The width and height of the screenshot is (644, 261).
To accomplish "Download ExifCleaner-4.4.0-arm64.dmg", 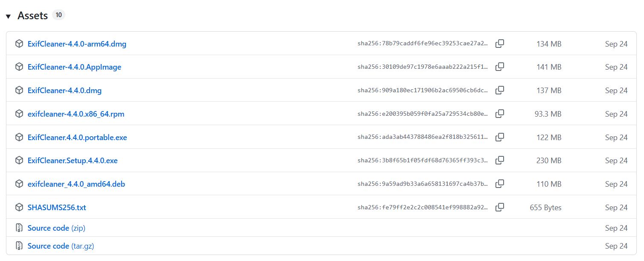I will (77, 44).
